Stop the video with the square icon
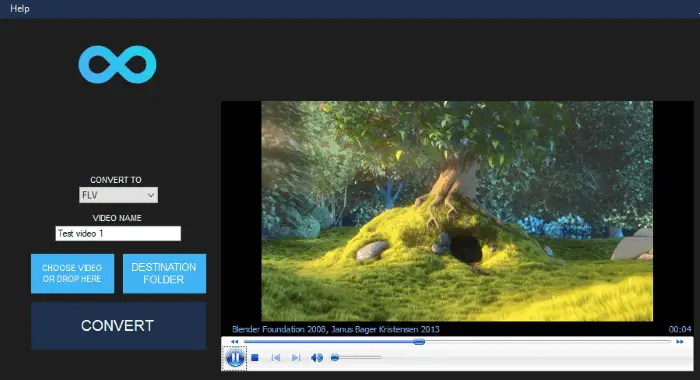This screenshot has width=700, height=380. [255, 358]
